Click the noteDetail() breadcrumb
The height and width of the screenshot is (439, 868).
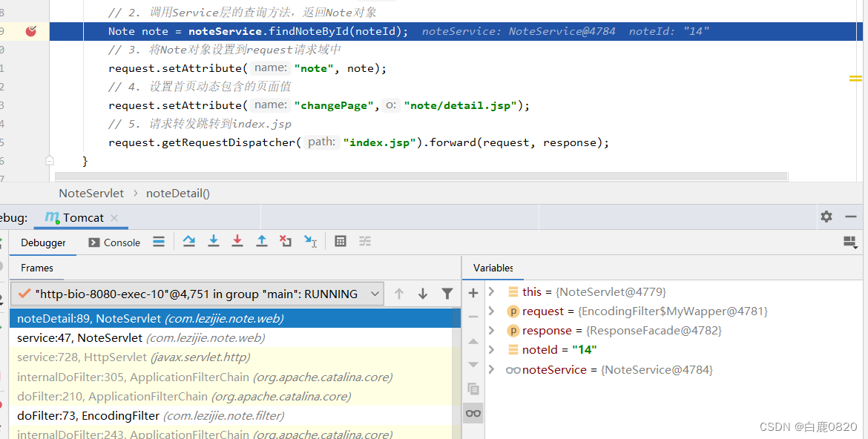coord(178,194)
